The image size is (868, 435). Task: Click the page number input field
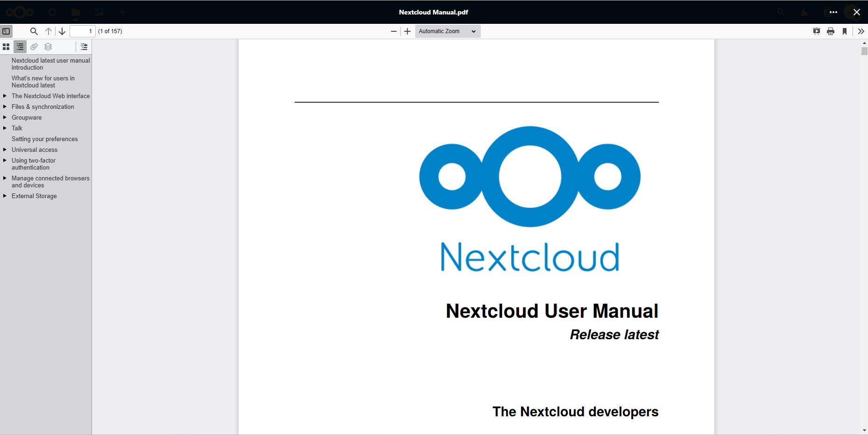pyautogui.click(x=83, y=31)
